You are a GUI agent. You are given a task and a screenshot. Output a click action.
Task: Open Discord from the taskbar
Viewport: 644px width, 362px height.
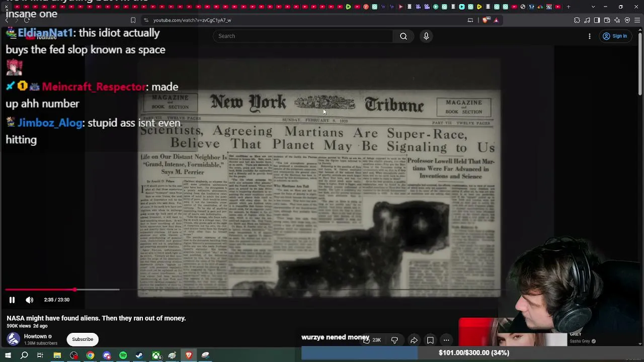point(107,355)
